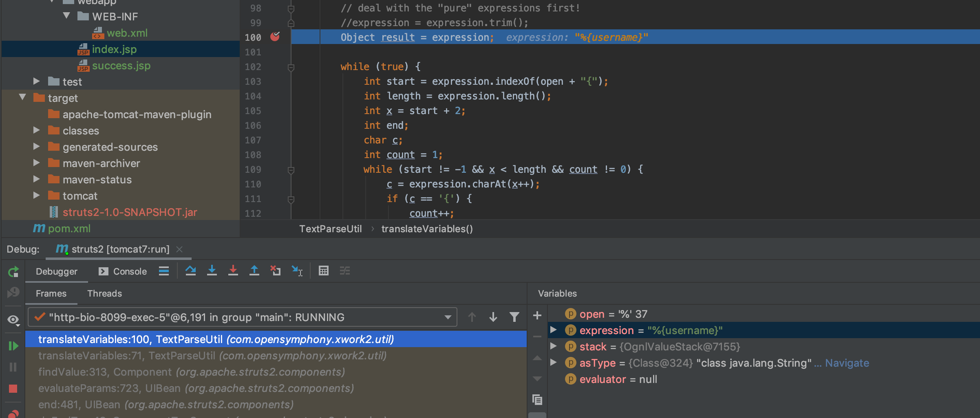This screenshot has height=418, width=980.
Task: Select struts2-1.0-SNAPSHOT.jar file
Action: (x=130, y=212)
